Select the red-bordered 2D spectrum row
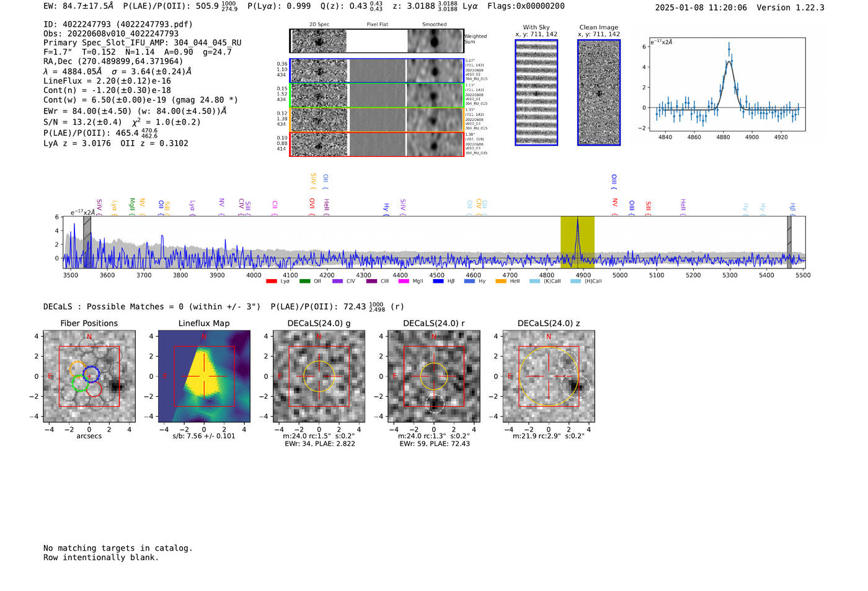 tap(377, 144)
